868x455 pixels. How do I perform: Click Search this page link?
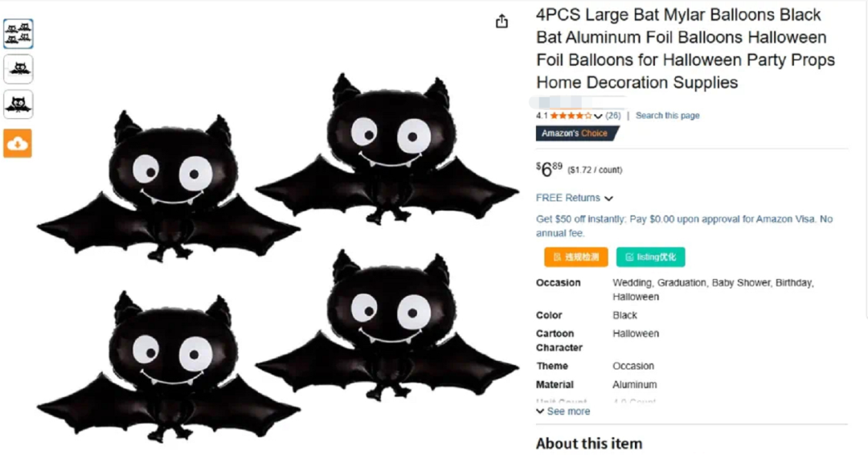tap(667, 116)
